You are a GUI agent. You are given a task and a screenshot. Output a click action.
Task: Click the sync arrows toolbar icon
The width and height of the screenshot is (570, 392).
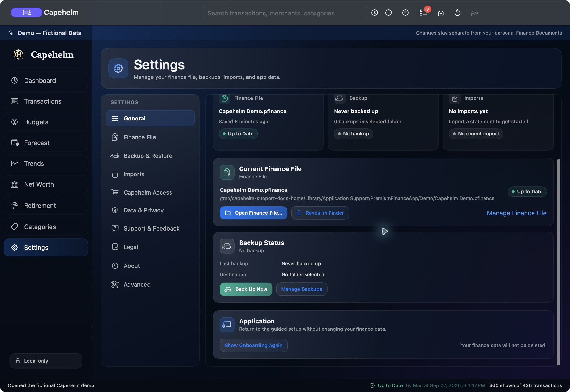tap(388, 13)
